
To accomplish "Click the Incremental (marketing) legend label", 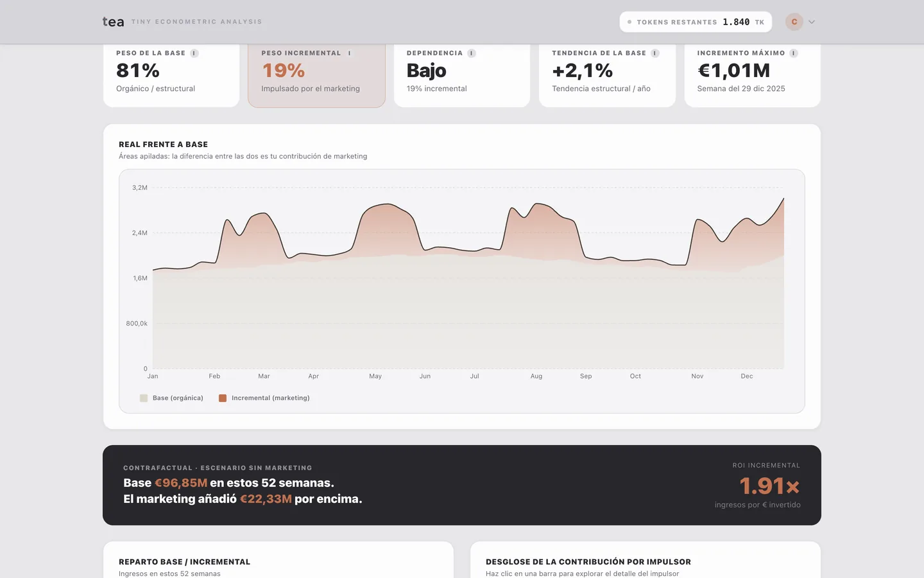I will click(x=271, y=398).
